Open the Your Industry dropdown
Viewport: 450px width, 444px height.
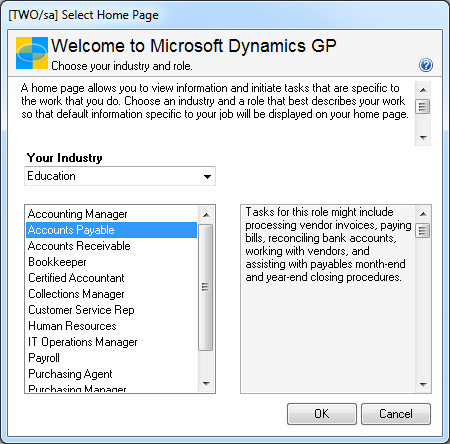tap(120, 176)
